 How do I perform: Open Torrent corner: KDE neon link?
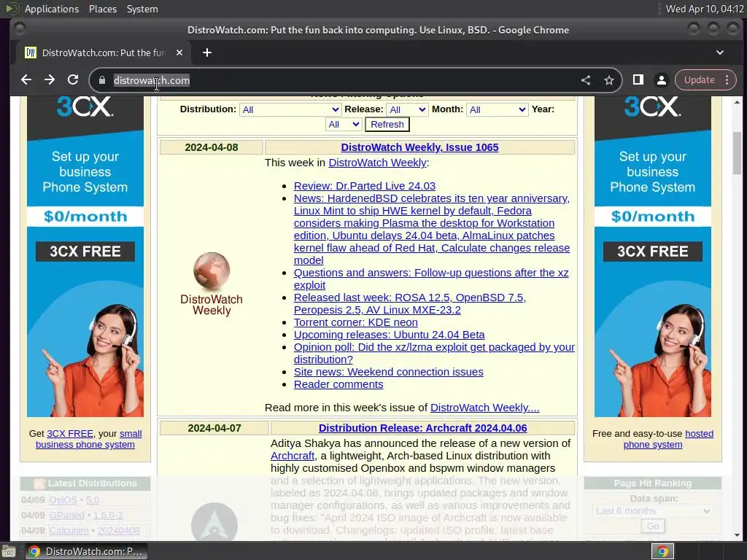(x=356, y=322)
